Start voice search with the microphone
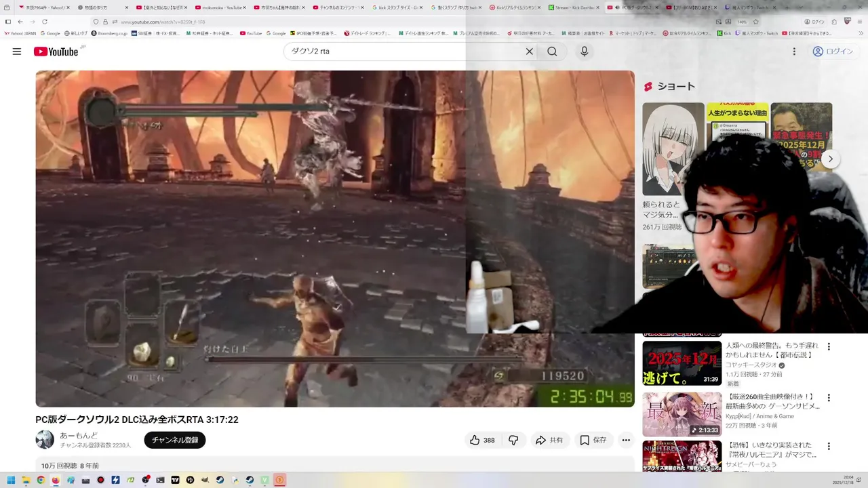868x488 pixels. 584,52
